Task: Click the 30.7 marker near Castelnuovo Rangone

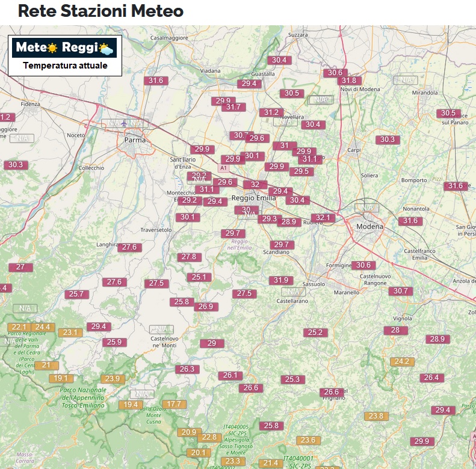Action: tap(401, 291)
